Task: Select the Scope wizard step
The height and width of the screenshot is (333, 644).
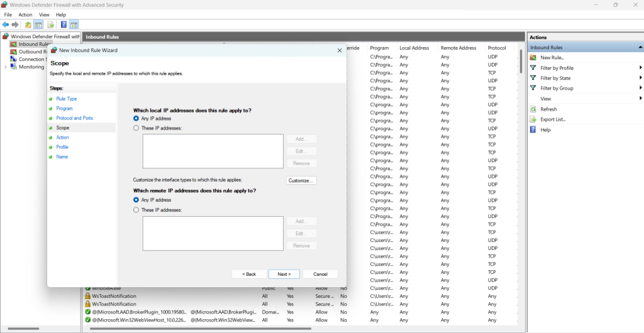Action: pos(63,128)
